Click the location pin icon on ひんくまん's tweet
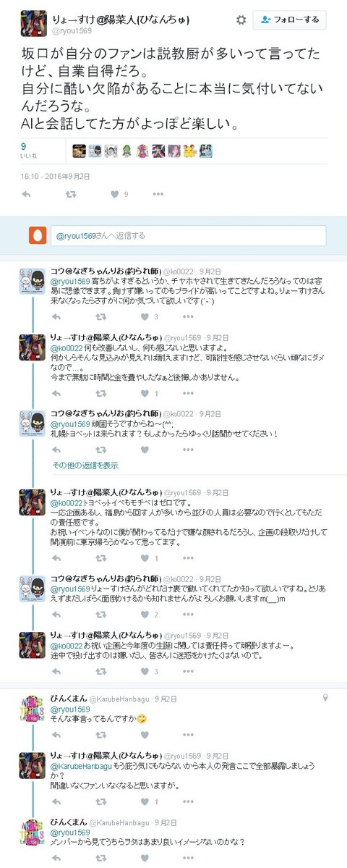Viewport: 347px width, 868px height. coord(325,697)
